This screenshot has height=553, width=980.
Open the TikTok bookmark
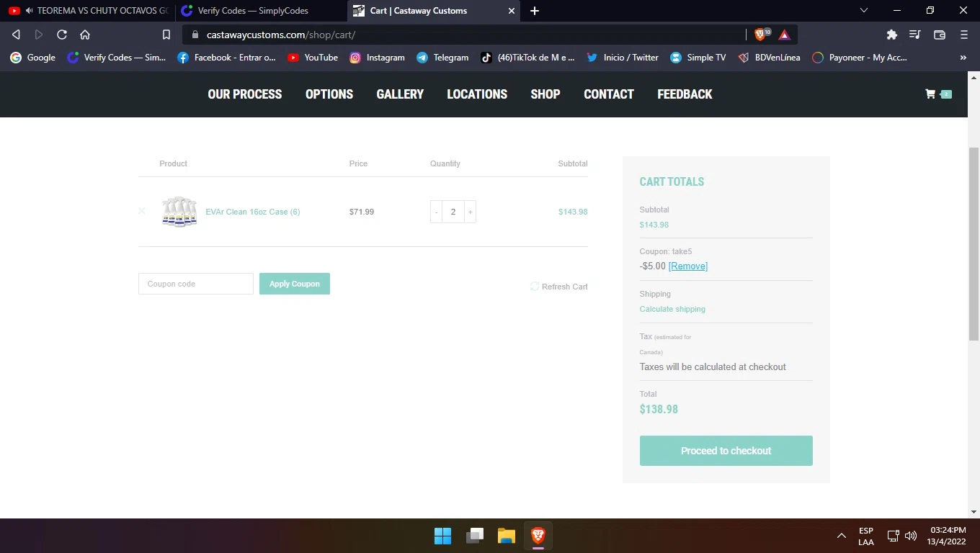528,58
